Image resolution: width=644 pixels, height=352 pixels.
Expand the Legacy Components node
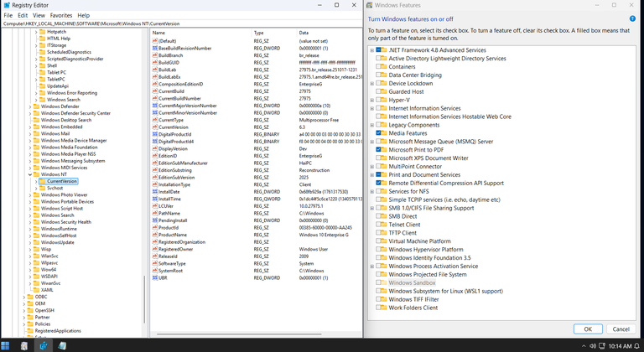pyautogui.click(x=372, y=125)
